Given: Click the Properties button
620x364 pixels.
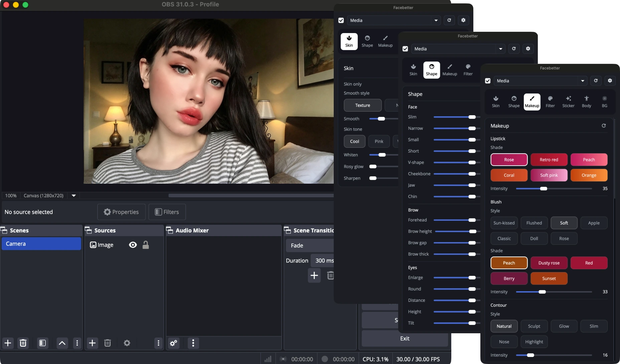Looking at the screenshot, I should point(121,212).
